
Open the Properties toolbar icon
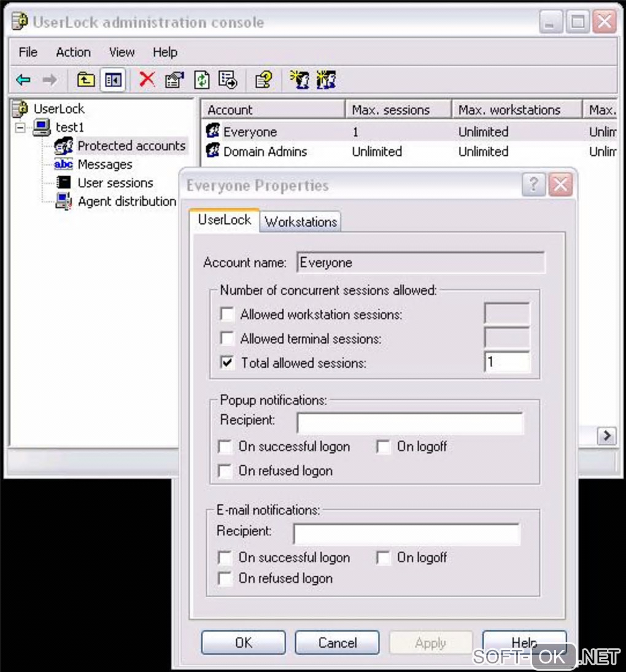[x=174, y=80]
